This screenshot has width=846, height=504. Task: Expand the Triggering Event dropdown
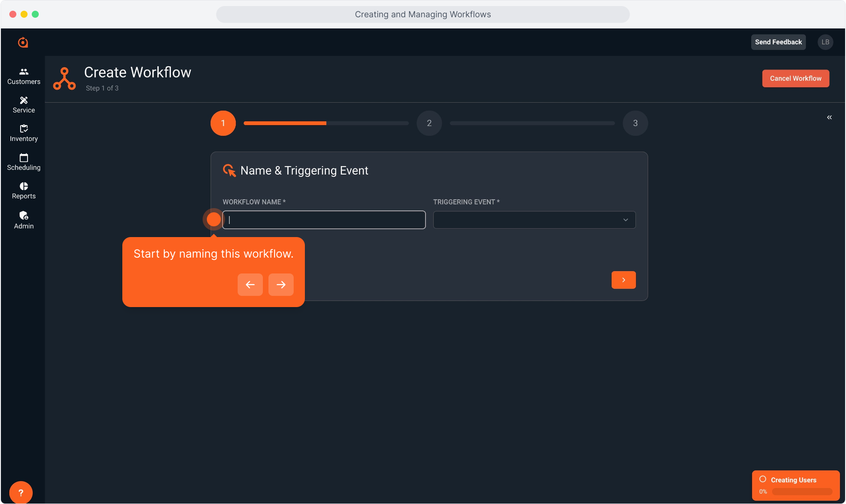534,220
